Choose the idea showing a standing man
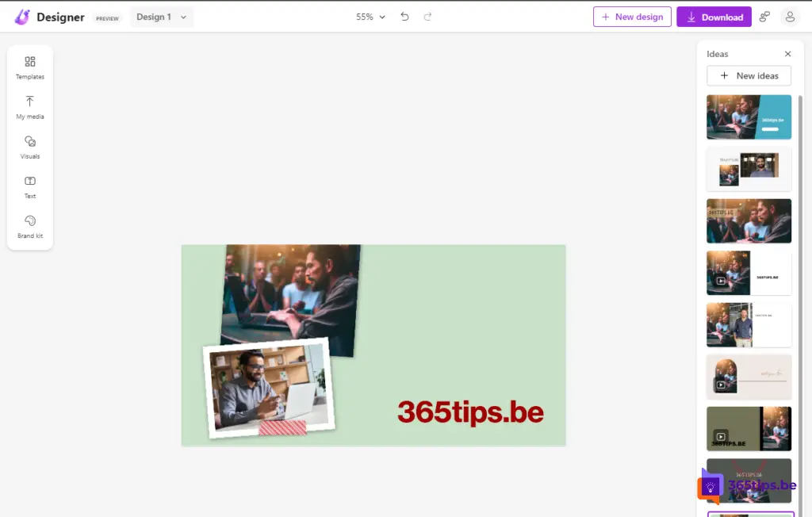Image resolution: width=812 pixels, height=517 pixels. [x=749, y=325]
